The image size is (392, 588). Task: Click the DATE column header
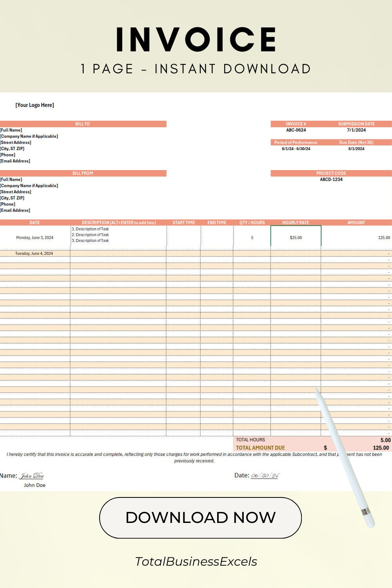point(34,222)
